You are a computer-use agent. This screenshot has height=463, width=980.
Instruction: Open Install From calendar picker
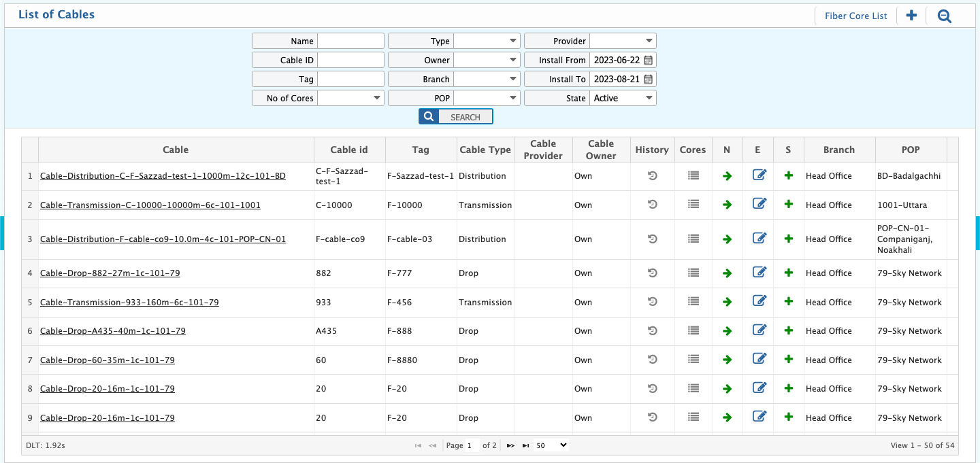[x=648, y=60]
